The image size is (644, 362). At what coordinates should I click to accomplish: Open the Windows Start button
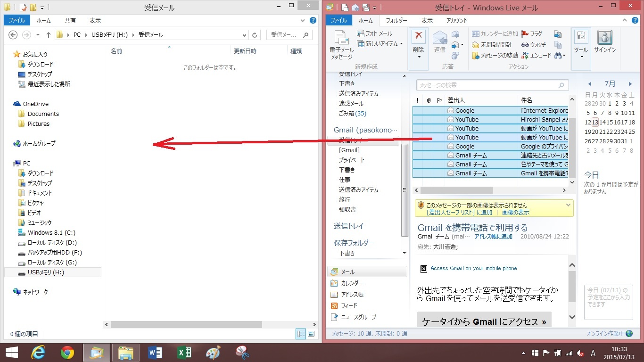click(12, 353)
